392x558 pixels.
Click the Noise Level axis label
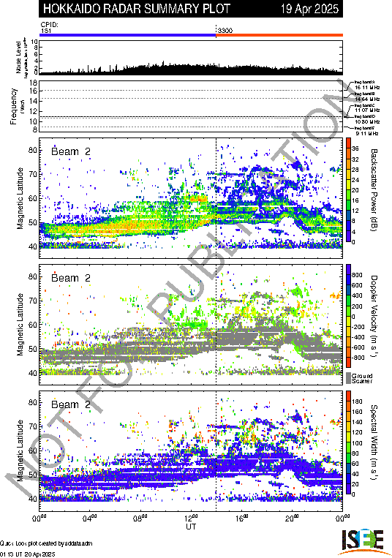(x=18, y=57)
